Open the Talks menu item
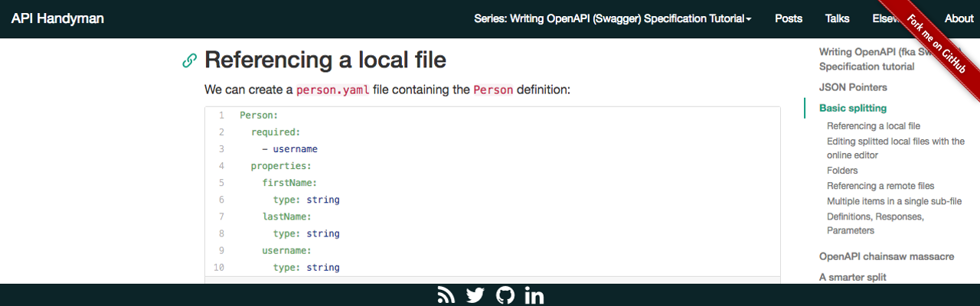980x306 pixels. 837,18
